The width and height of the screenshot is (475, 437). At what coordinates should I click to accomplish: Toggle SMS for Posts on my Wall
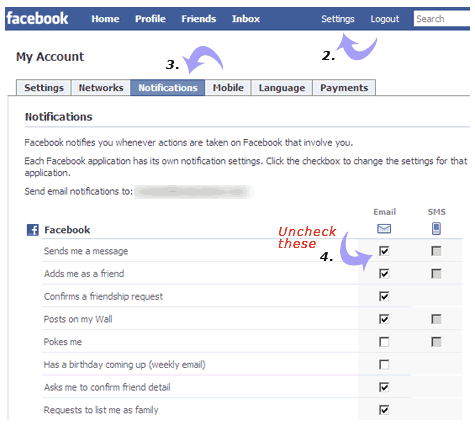point(436,319)
